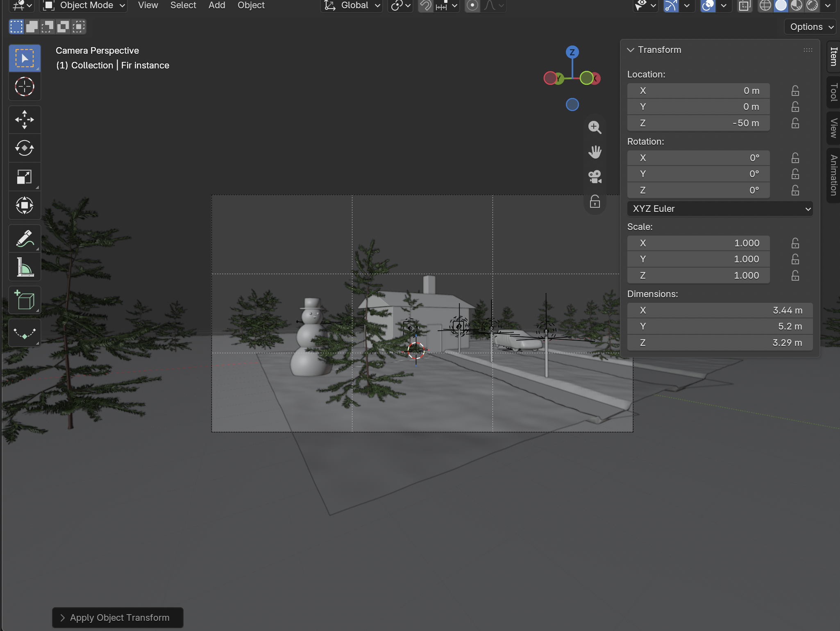Screen dimensions: 840x631
Task: Switch to the Animation sidebar tab
Action: [833, 175]
